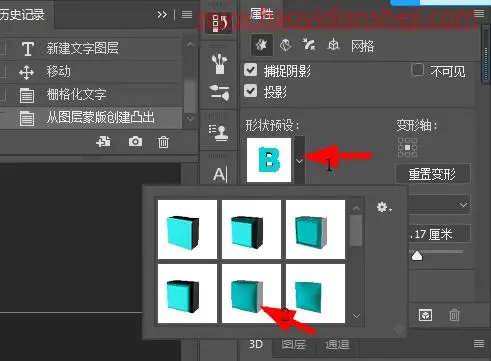This screenshot has width=491, height=361.
Task: Click the 重置变形 button
Action: pyautogui.click(x=433, y=174)
